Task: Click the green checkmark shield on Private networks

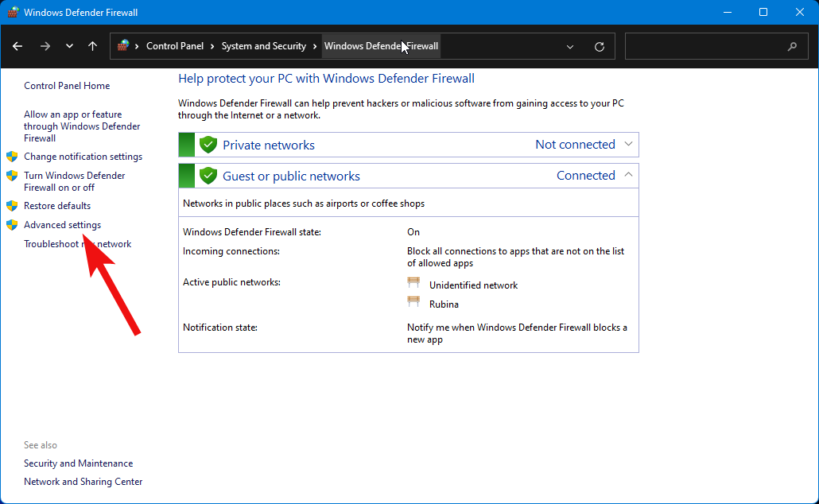Action: (208, 144)
